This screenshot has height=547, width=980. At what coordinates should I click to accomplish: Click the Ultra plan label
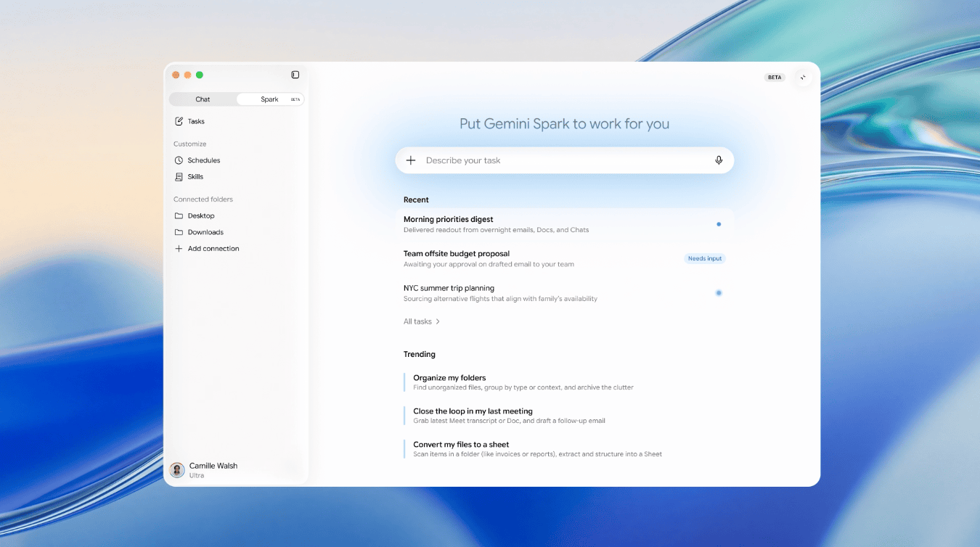(x=197, y=476)
